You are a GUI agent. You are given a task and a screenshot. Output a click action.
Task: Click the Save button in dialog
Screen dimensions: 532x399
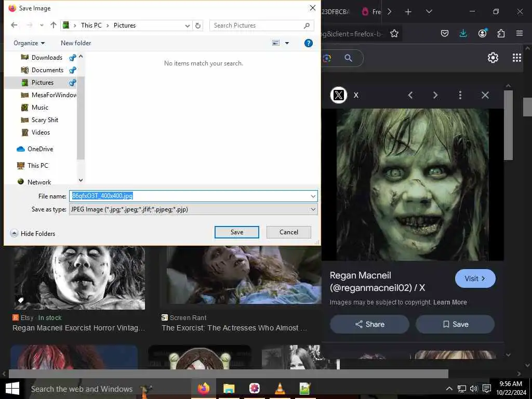point(237,232)
